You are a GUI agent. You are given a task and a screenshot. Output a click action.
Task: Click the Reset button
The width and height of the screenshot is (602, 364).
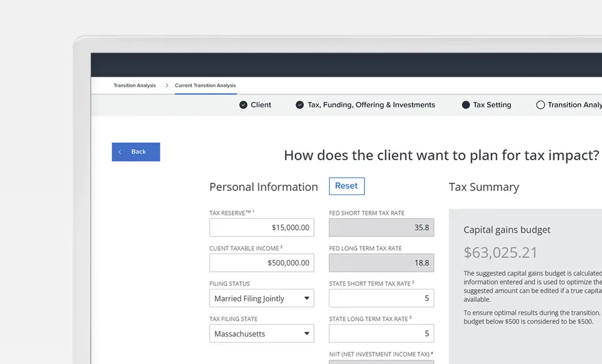(346, 186)
